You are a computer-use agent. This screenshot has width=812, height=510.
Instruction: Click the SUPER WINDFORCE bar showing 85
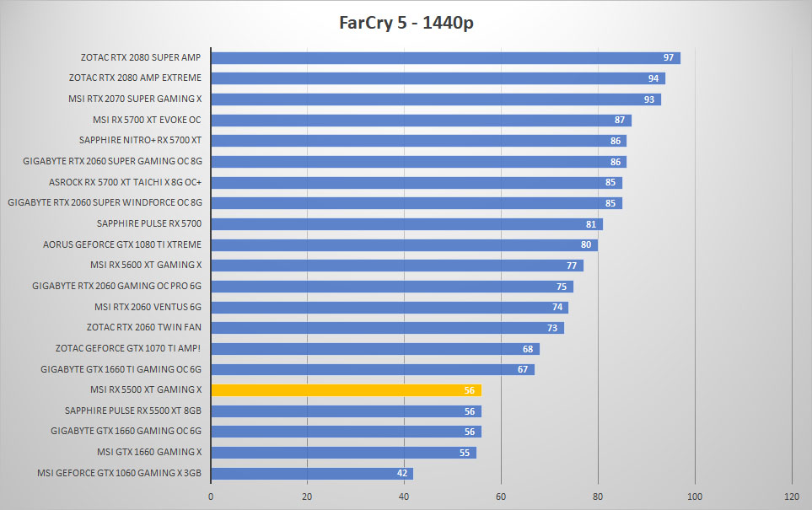[417, 203]
